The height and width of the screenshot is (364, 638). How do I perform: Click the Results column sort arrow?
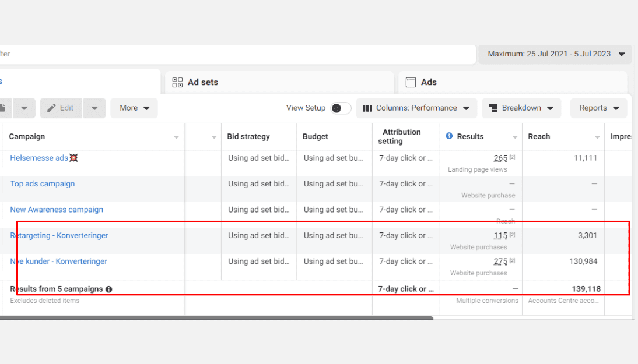[515, 137]
